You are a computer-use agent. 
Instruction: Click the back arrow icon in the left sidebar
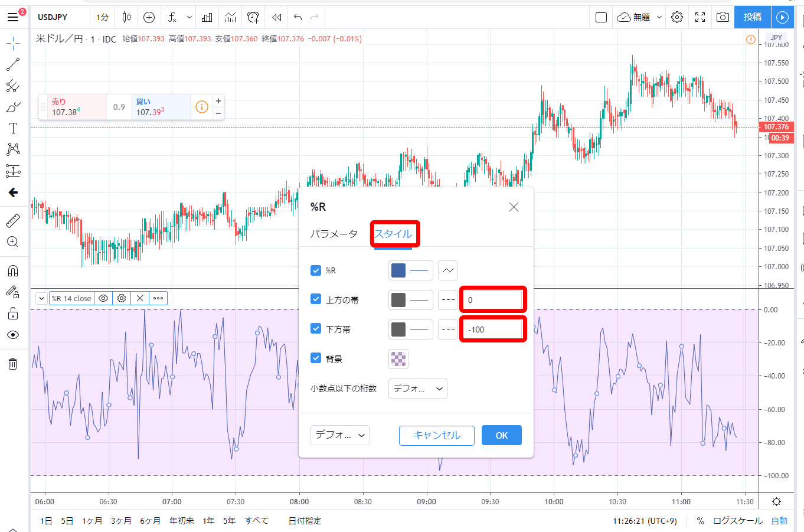pyautogui.click(x=13, y=192)
